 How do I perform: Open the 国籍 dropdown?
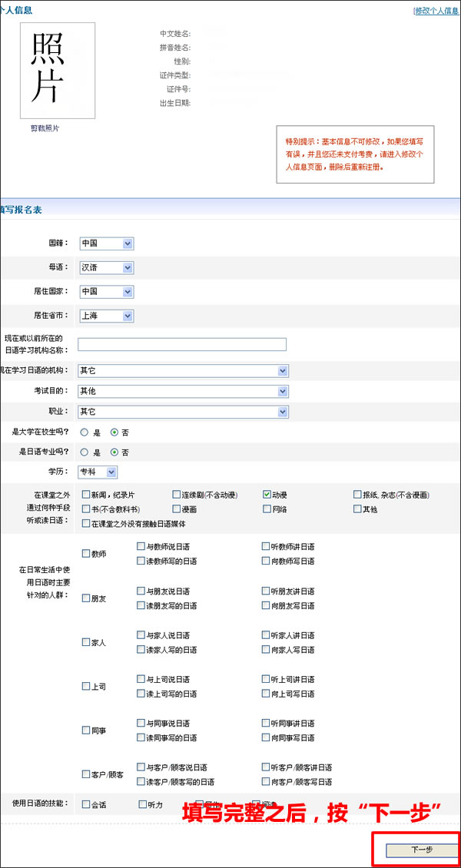[x=107, y=243]
